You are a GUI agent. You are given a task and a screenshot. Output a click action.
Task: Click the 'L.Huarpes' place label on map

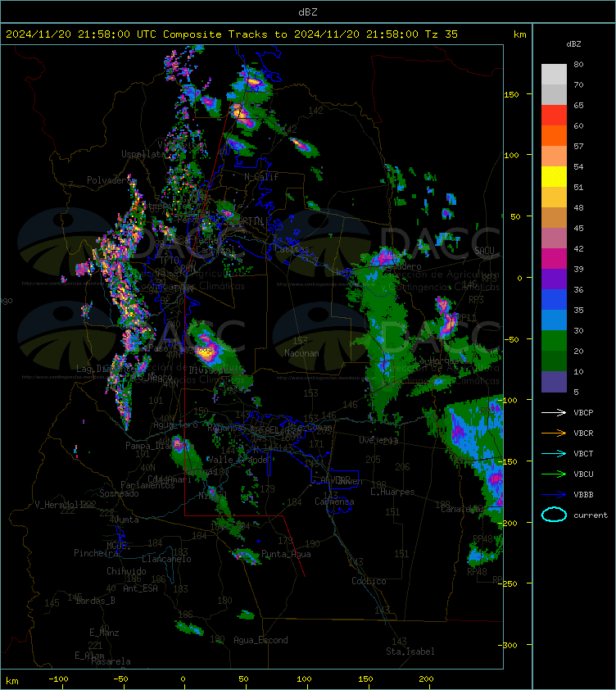[x=392, y=492]
